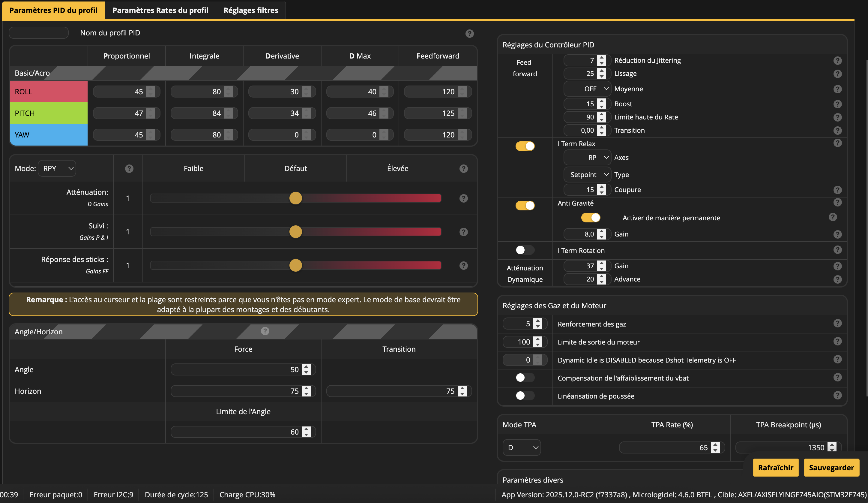Open the Mode TPA dropdown set to D
This screenshot has width=868, height=503.
pyautogui.click(x=521, y=447)
